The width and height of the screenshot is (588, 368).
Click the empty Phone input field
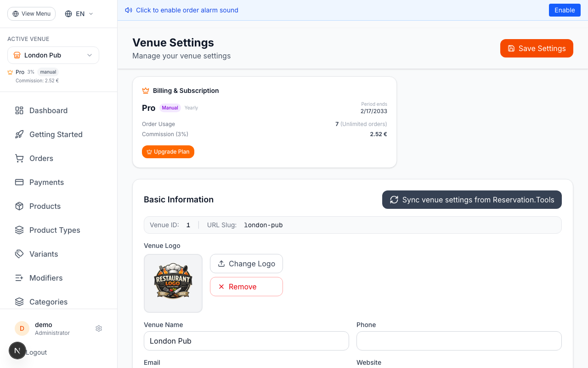point(459,341)
